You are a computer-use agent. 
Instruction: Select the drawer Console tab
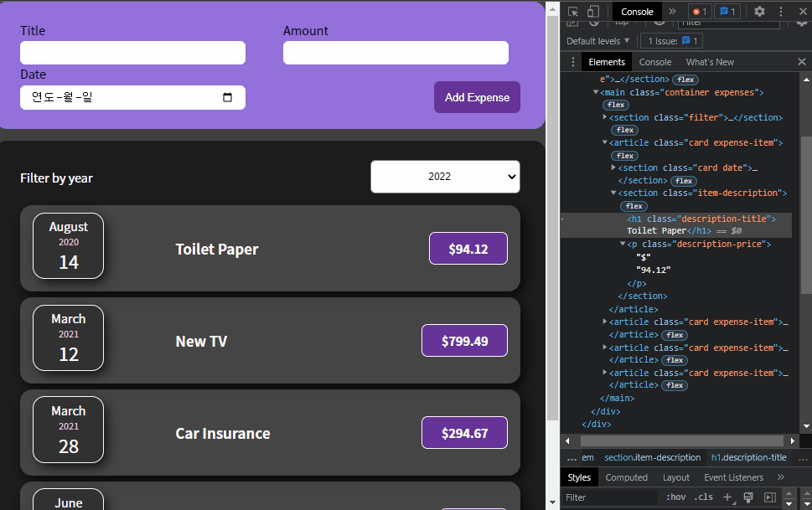[x=655, y=62]
